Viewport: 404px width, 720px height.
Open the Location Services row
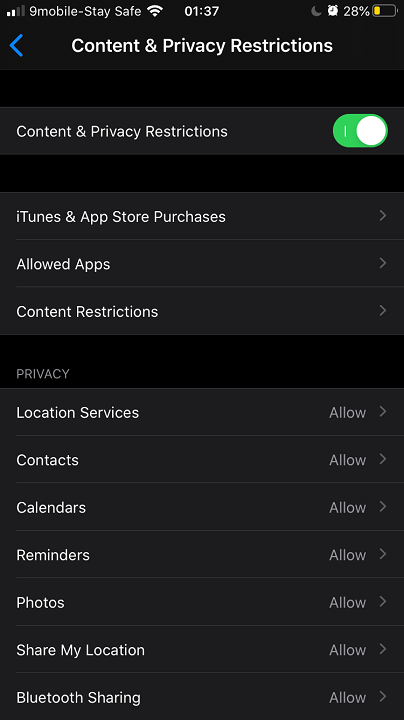tap(202, 412)
